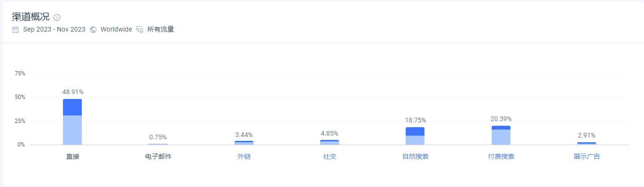
Task: Click the light blue part of 直接 bar
Action: pos(72,130)
